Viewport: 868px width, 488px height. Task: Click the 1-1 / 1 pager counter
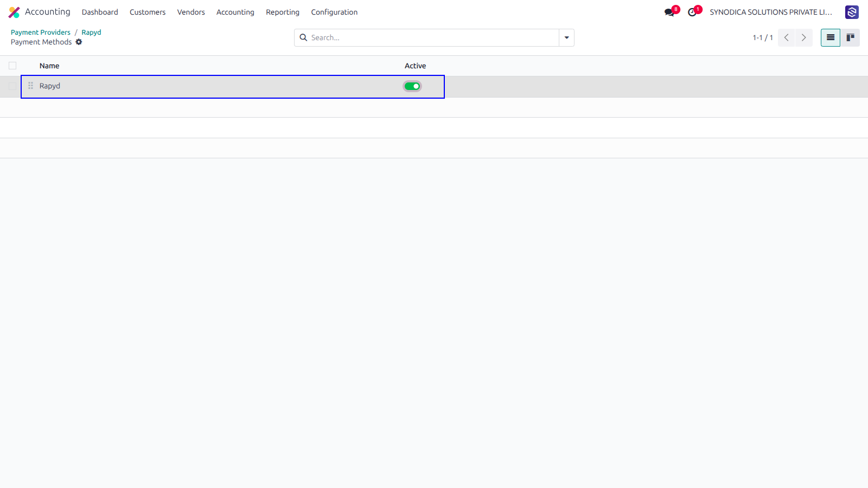coord(763,37)
